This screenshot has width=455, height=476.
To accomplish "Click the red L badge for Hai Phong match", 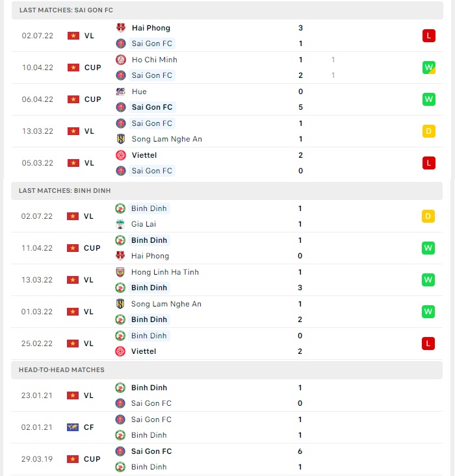I will click(x=428, y=36).
